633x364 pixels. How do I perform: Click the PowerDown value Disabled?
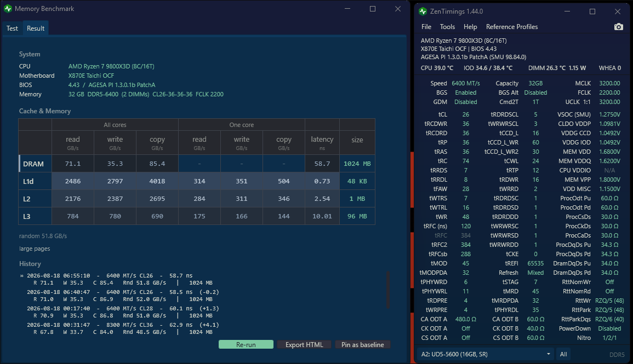(609, 328)
